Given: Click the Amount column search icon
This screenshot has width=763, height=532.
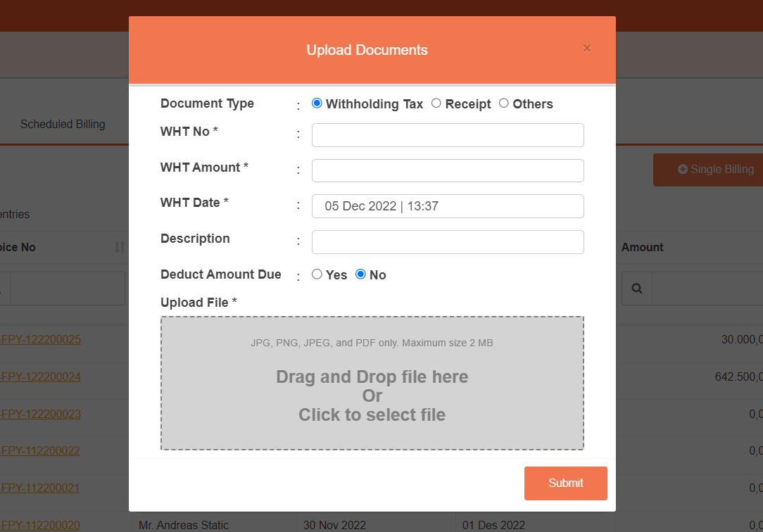Looking at the screenshot, I should click(637, 289).
